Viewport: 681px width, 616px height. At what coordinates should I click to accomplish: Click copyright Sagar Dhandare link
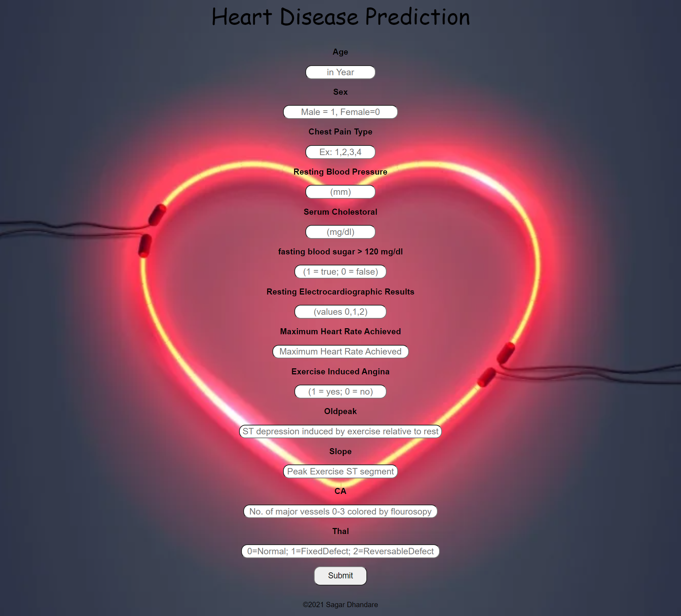click(340, 604)
